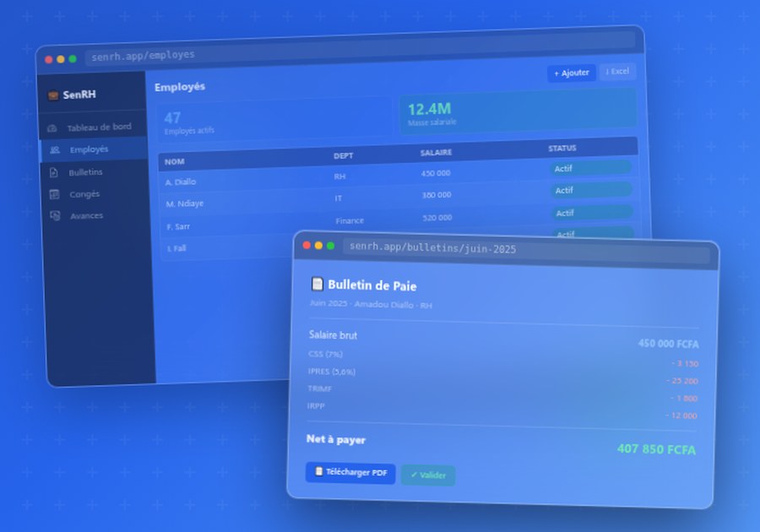760x532 pixels.
Task: Click the senrh.app/bulletins/juin-2025 address bar
Action: click(x=526, y=251)
